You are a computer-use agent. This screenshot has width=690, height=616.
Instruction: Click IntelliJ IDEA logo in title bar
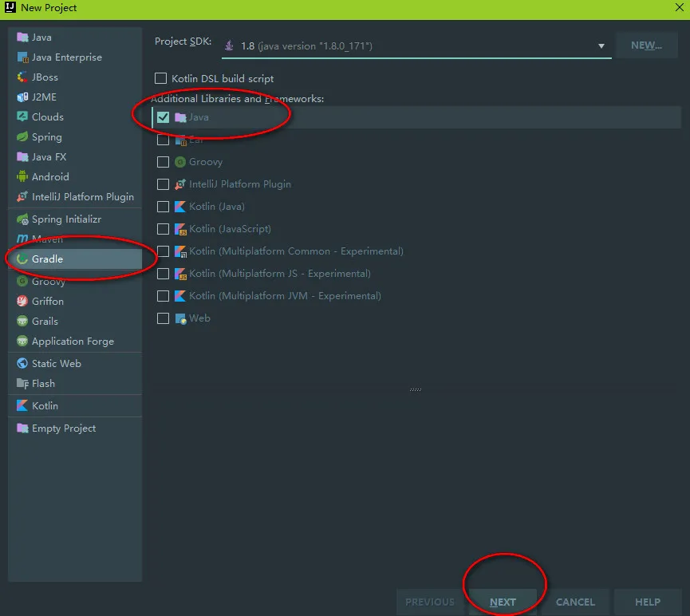tap(10, 7)
